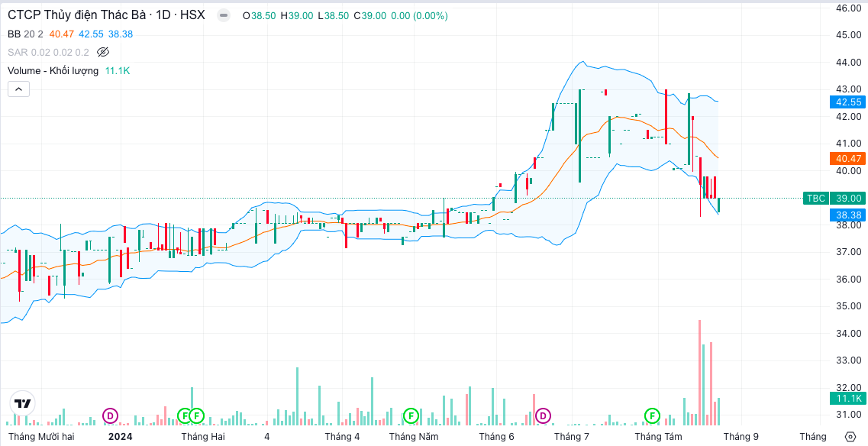The height and width of the screenshot is (446, 868).
Task: Click the Tháng 6 time axis label
Action: click(496, 437)
